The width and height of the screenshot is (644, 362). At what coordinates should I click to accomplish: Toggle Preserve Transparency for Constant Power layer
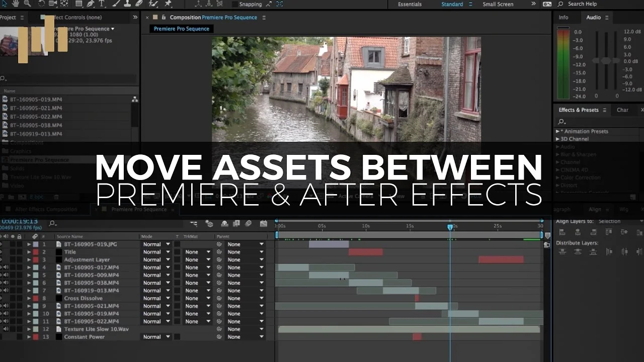[x=177, y=337]
